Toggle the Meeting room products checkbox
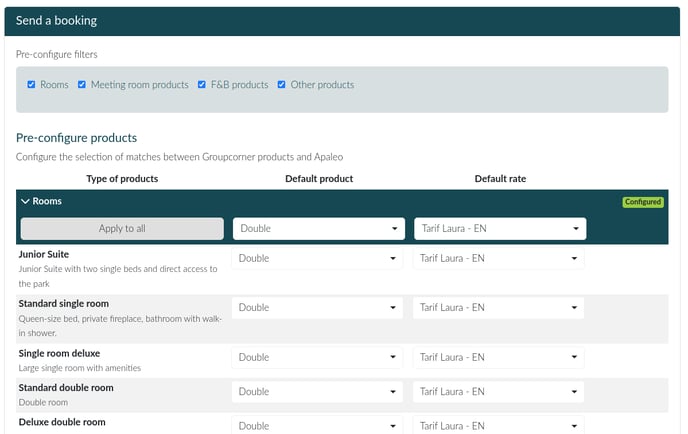Screen dimensions: 688x434 pyautogui.click(x=82, y=84)
